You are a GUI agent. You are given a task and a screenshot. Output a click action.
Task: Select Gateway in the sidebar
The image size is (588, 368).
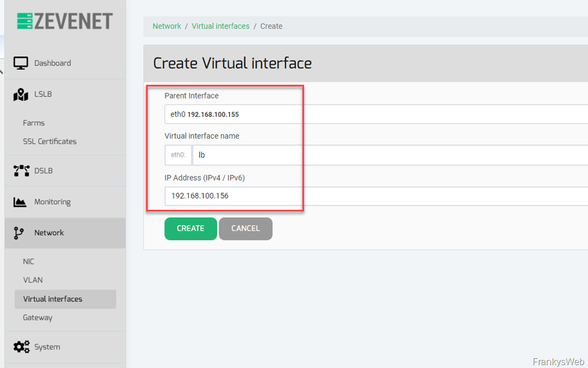coord(37,317)
